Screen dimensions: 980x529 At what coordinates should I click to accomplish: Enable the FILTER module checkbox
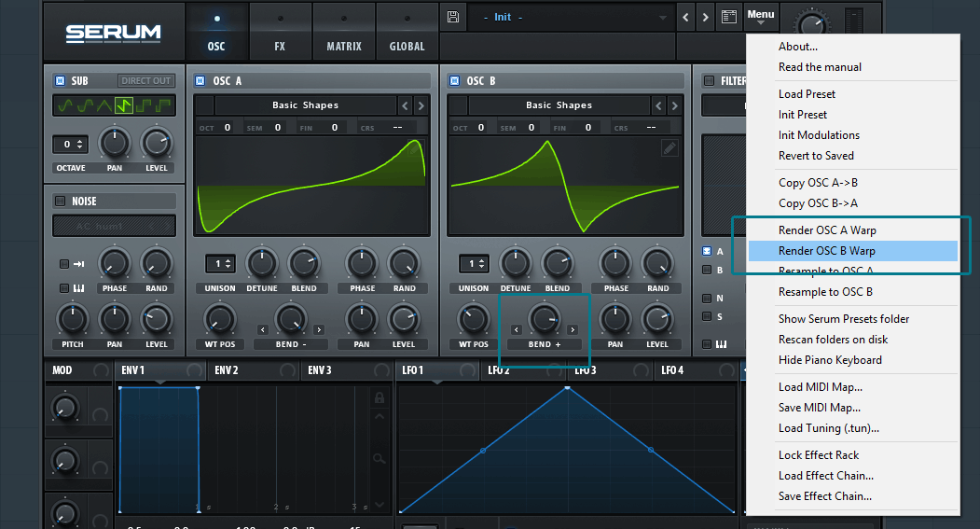709,80
